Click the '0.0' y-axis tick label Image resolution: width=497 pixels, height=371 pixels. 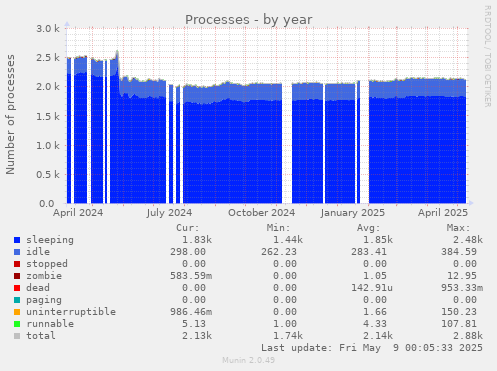(x=46, y=204)
